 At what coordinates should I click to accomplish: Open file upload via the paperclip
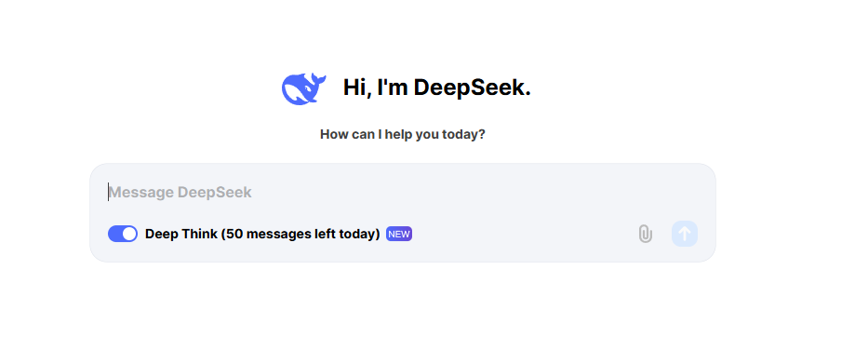coord(645,234)
